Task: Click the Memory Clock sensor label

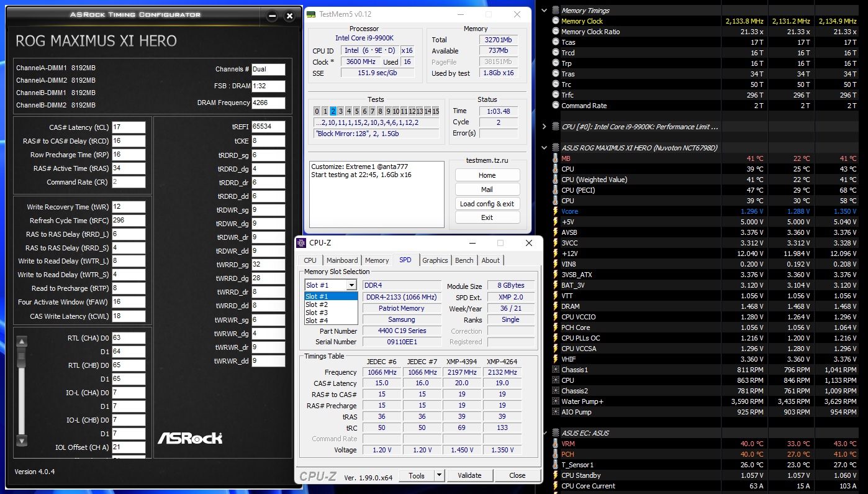Action: click(x=582, y=21)
